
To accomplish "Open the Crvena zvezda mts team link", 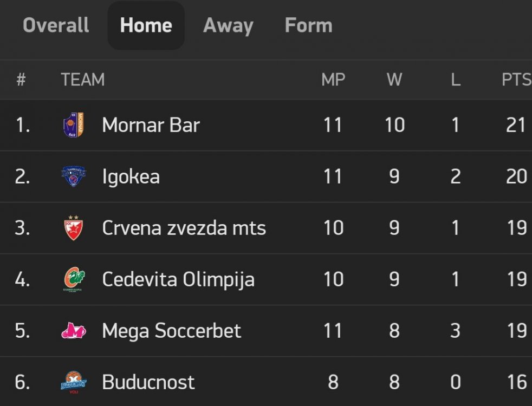I will pos(184,228).
